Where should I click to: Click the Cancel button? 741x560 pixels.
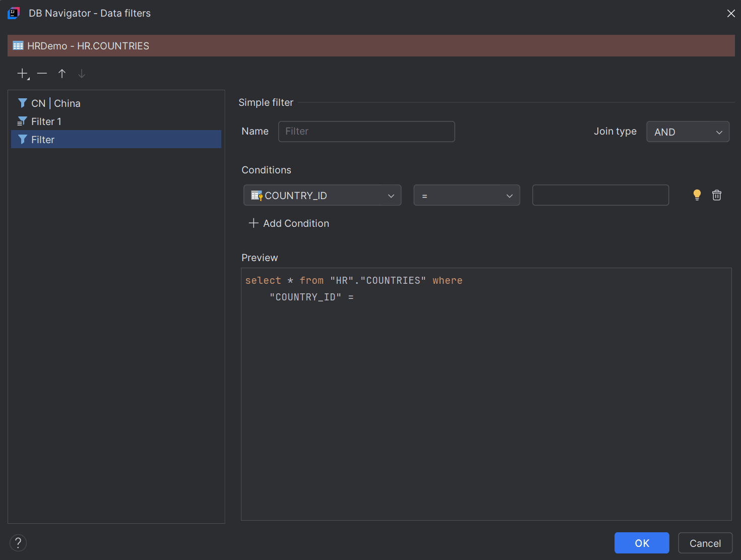705,543
